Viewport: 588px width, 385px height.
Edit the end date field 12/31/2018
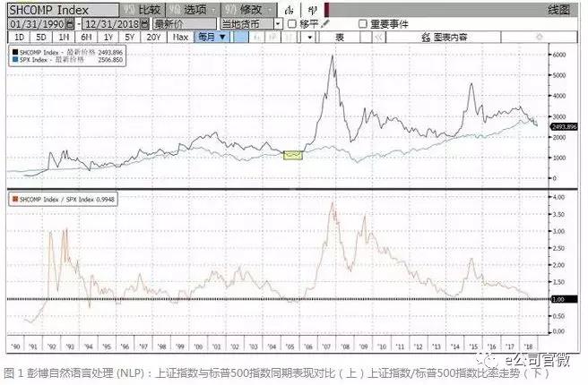112,24
